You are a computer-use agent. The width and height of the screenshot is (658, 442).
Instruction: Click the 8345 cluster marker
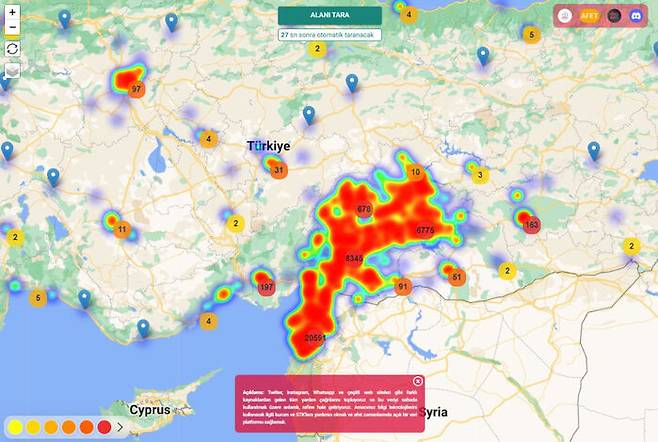coord(354,258)
